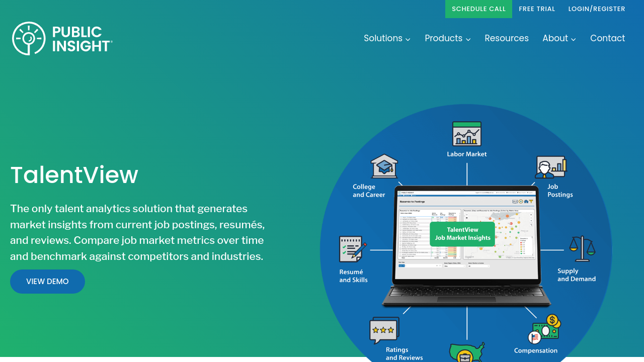Expand the Products dropdown menu

pos(448,38)
